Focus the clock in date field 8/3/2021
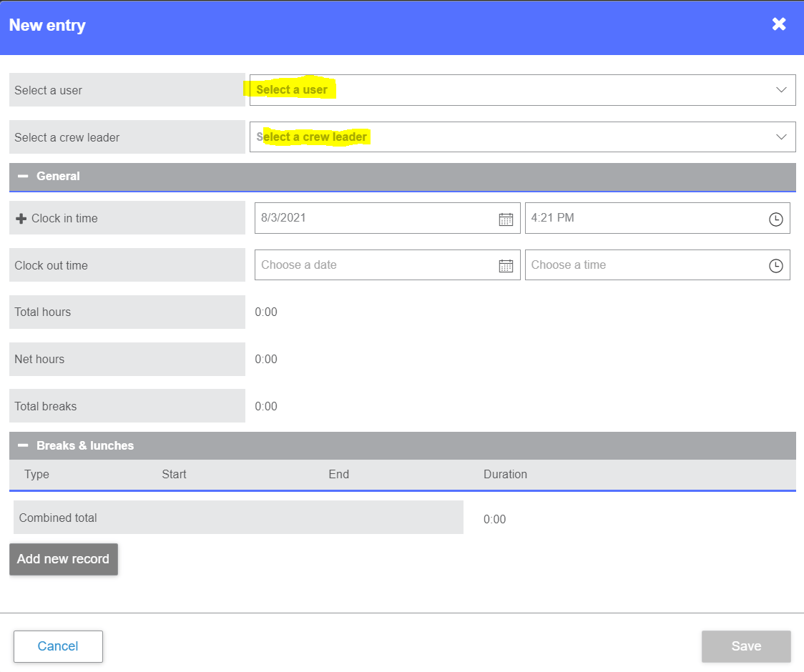Image resolution: width=804 pixels, height=672 pixels. pos(372,218)
